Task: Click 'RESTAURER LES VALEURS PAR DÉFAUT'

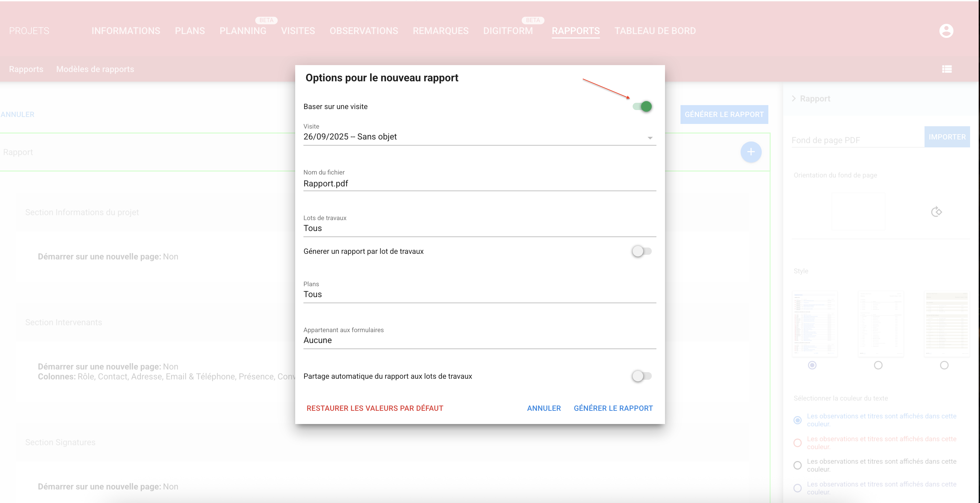Action: pyautogui.click(x=375, y=408)
